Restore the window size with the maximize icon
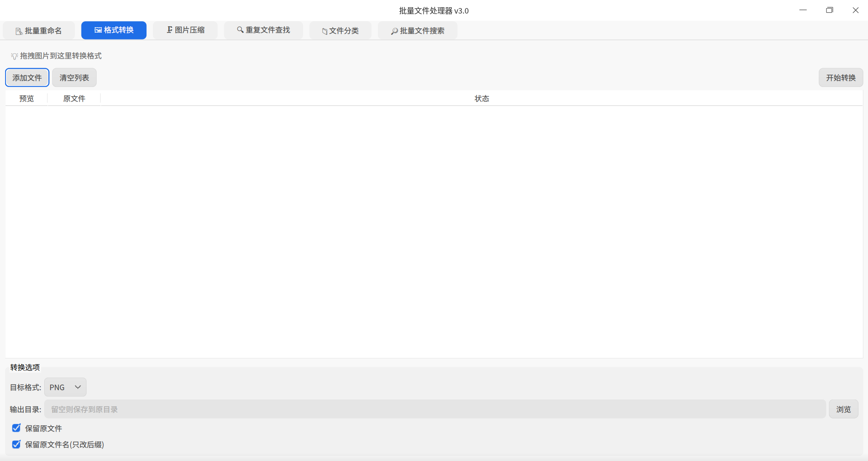Image resolution: width=868 pixels, height=461 pixels. (829, 10)
